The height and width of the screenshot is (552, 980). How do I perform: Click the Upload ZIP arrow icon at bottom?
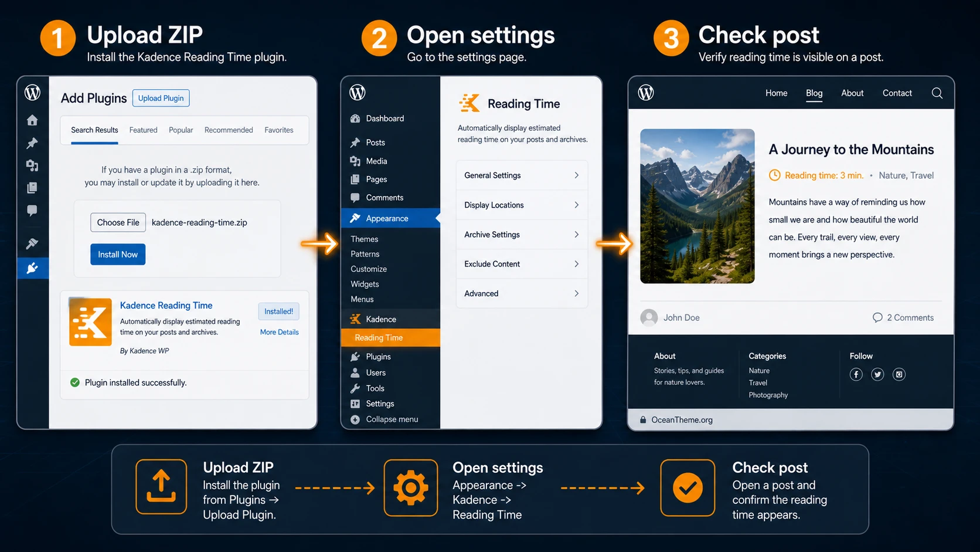click(x=161, y=487)
